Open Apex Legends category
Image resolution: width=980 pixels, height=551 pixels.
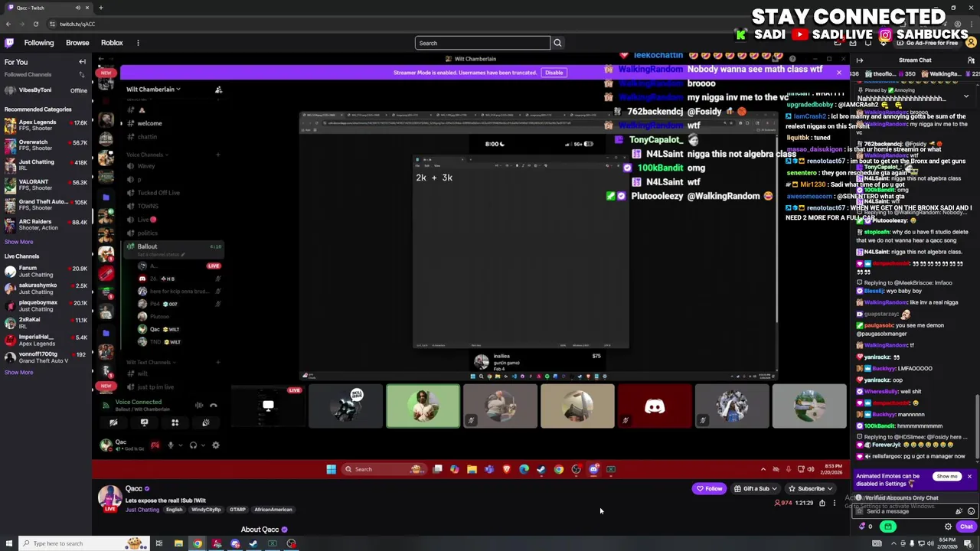[x=46, y=126]
